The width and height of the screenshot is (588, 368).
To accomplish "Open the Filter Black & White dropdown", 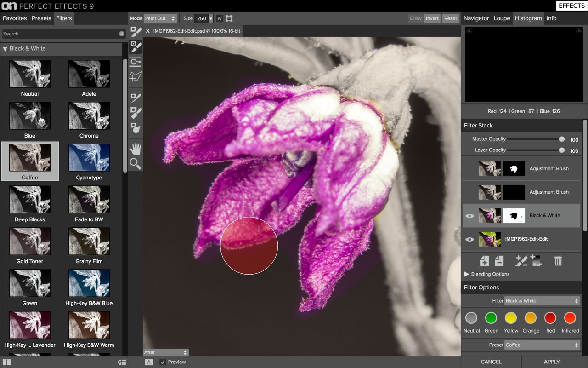I will point(542,301).
